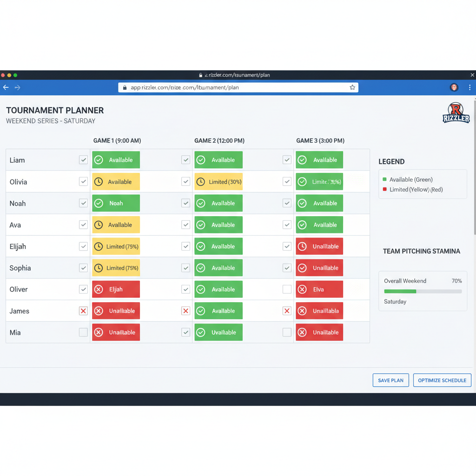Check Mia's Game 2 checkbox

185,332
